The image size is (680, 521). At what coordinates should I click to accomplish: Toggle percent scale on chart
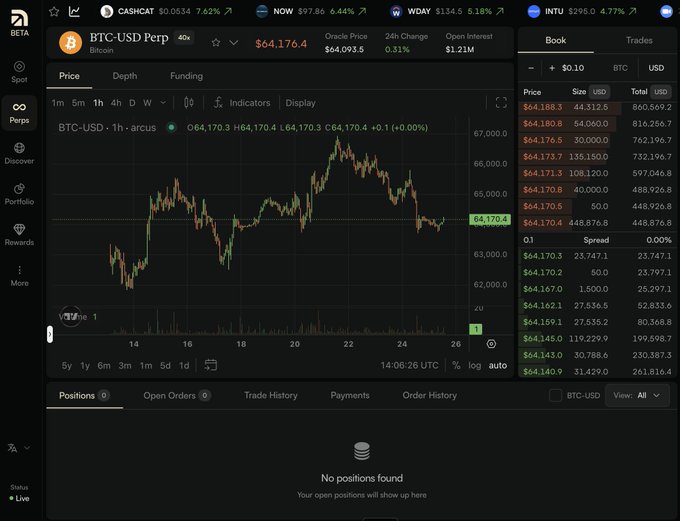pos(456,365)
